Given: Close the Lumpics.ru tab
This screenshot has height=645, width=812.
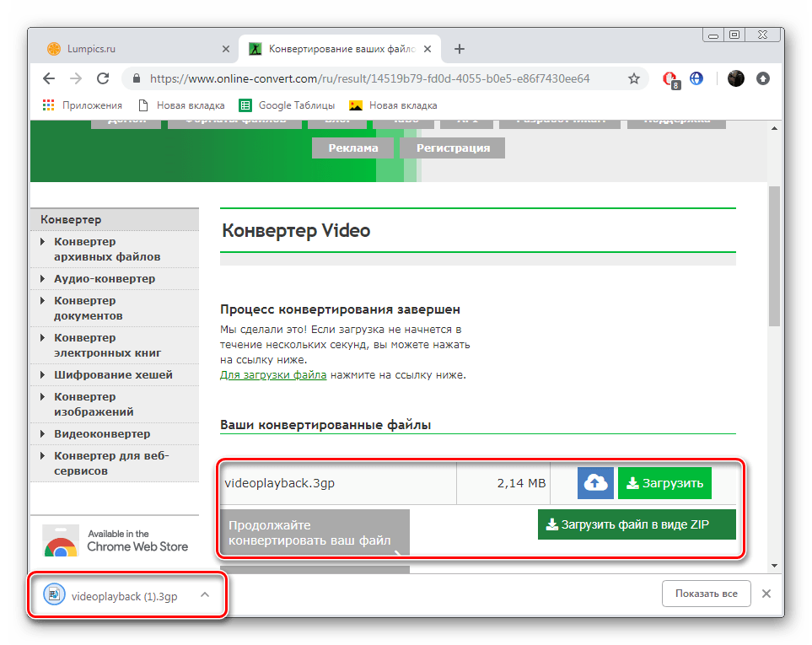Looking at the screenshot, I should point(226,49).
